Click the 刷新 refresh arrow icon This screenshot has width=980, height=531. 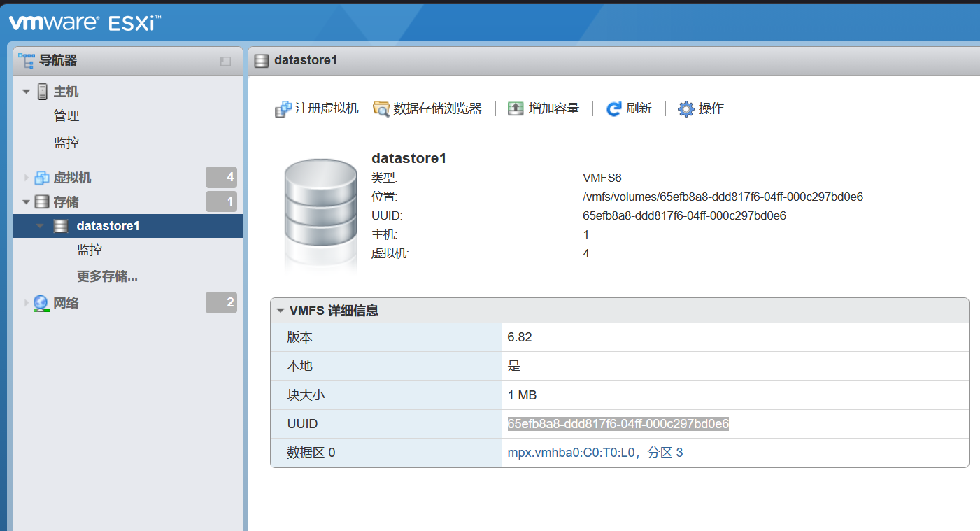tap(614, 108)
